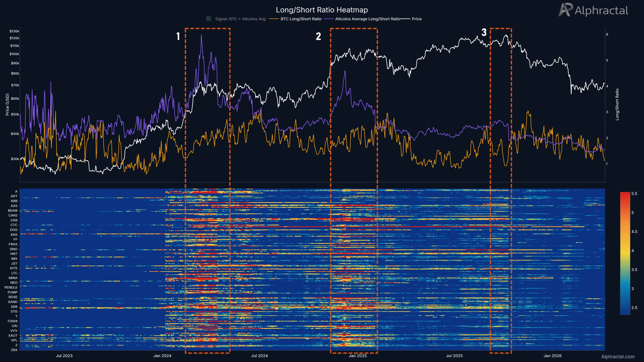Click the heatmap color scale bar
Screen dimensions: 644x362
click(625, 253)
